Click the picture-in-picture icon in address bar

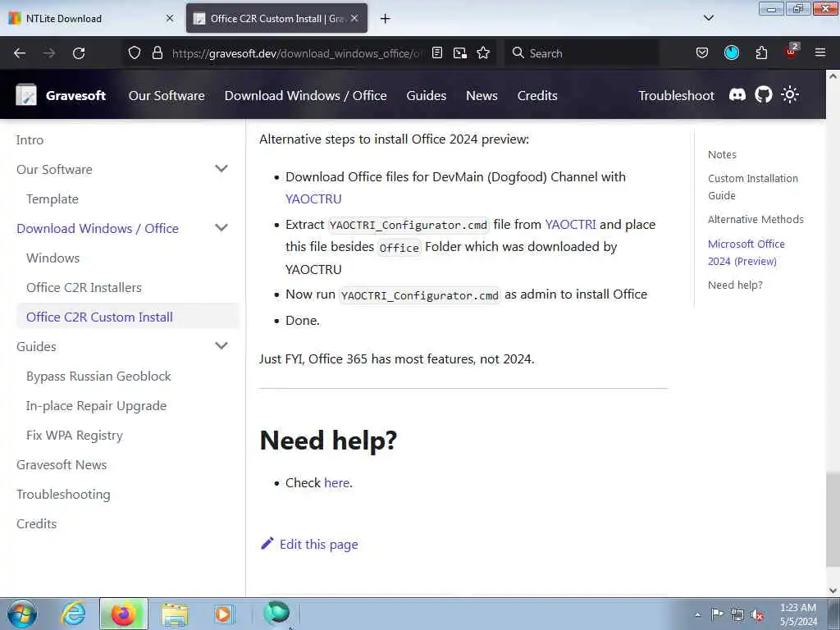459,53
